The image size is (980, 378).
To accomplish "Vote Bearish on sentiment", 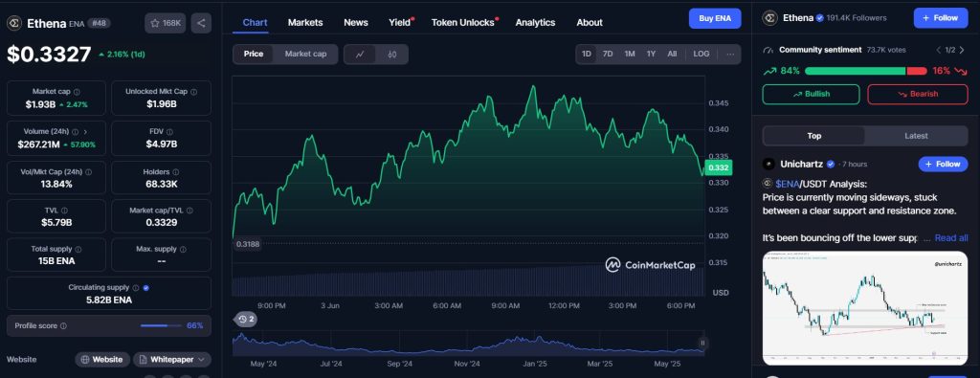I will tap(918, 95).
